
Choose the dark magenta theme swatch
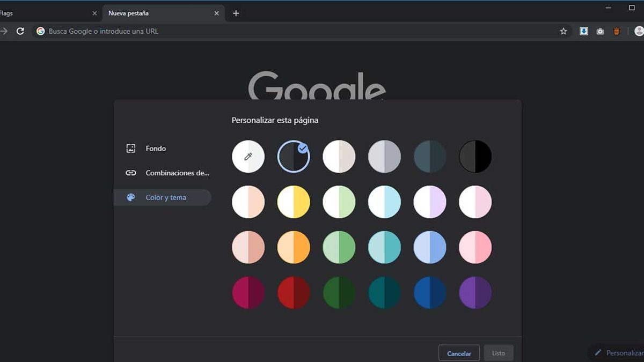click(x=248, y=293)
